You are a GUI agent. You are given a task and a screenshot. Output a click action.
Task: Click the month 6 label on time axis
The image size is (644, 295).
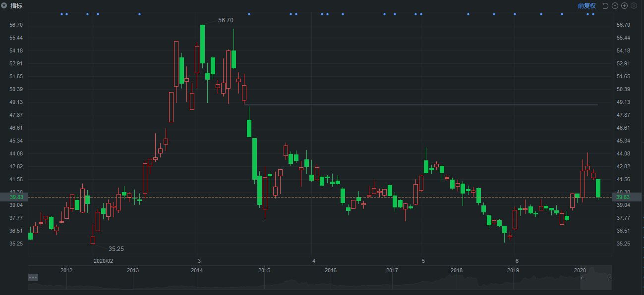click(x=517, y=261)
